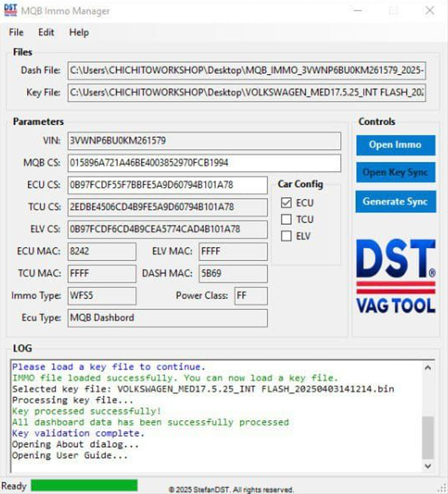Click the Power Class field

(x=251, y=296)
